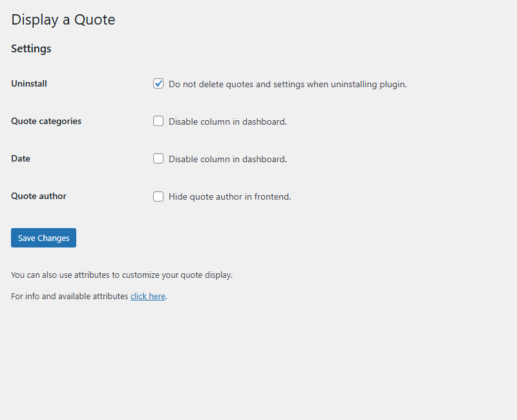This screenshot has width=517, height=420.
Task: Click the "Quote author" label text
Action: (38, 196)
